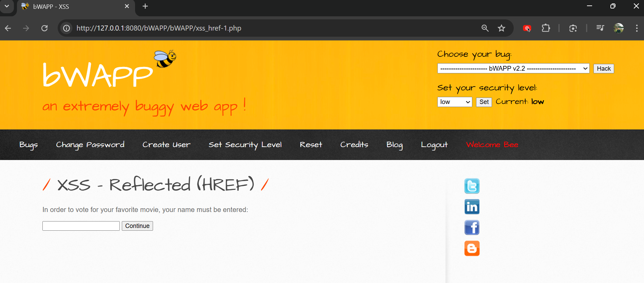Open the LinkedIn icon link
This screenshot has height=283, width=644.
pos(472,207)
